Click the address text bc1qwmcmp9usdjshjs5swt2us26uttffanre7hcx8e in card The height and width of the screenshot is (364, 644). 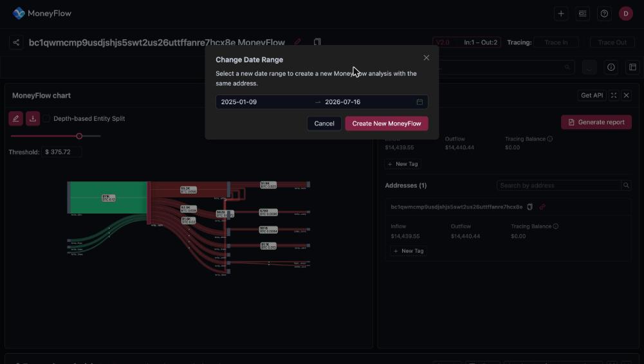[x=457, y=207]
